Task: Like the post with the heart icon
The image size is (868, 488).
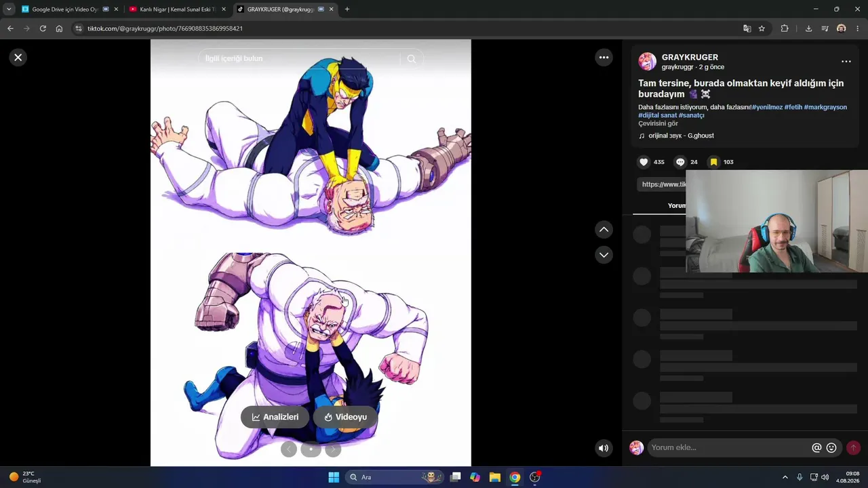Action: pos(644,162)
